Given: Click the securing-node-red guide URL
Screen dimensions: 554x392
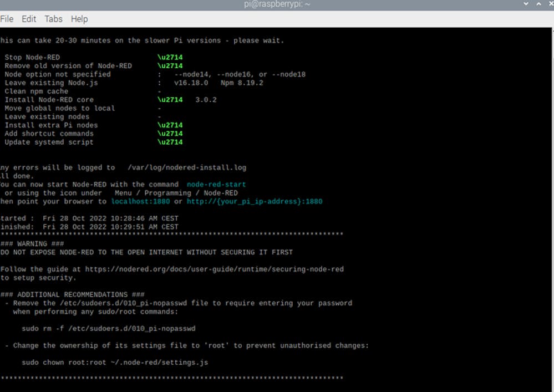Looking at the screenshot, I should (x=215, y=269).
